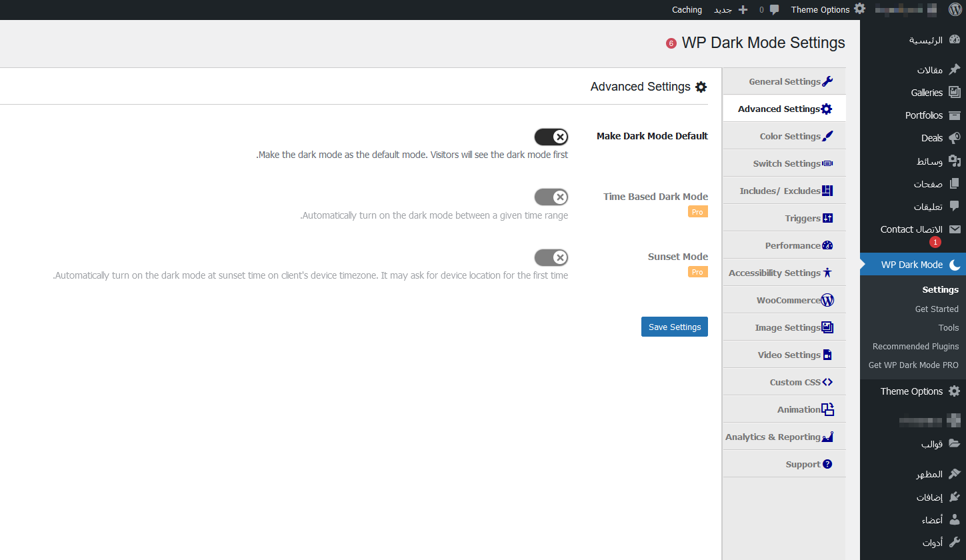Open the Triggers settings tab
966x560 pixels.
(x=803, y=218)
